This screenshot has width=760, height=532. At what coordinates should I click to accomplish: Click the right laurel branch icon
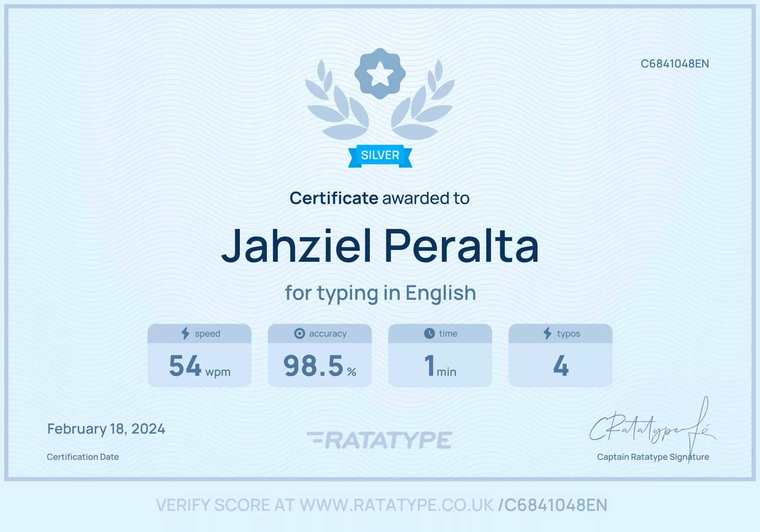423,100
